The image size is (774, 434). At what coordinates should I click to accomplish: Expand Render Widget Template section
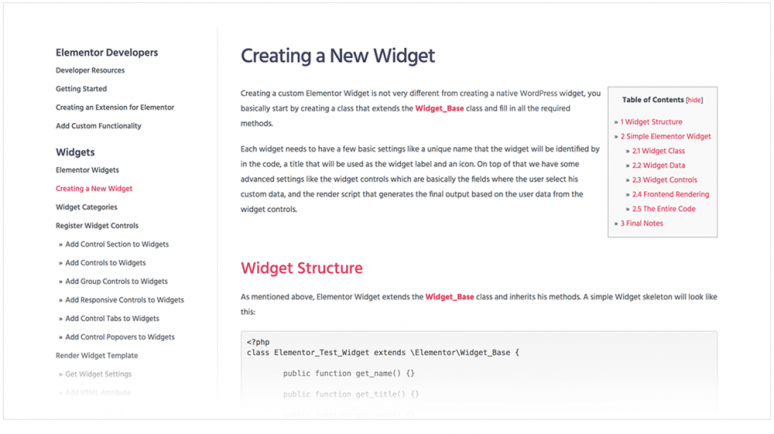click(97, 355)
